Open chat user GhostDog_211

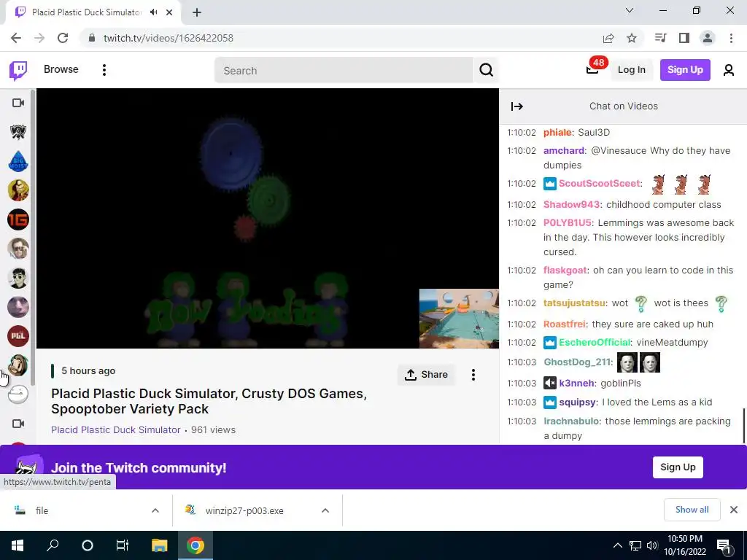[577, 362]
